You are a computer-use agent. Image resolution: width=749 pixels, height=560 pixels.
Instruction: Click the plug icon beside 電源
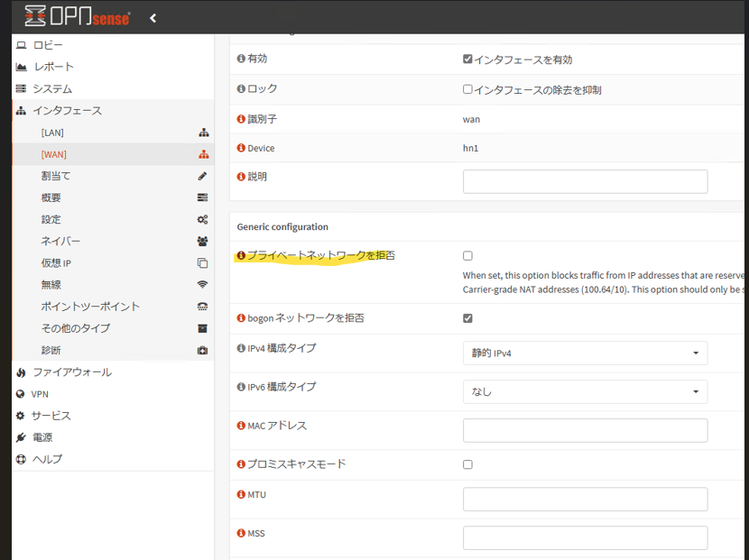pos(21,437)
